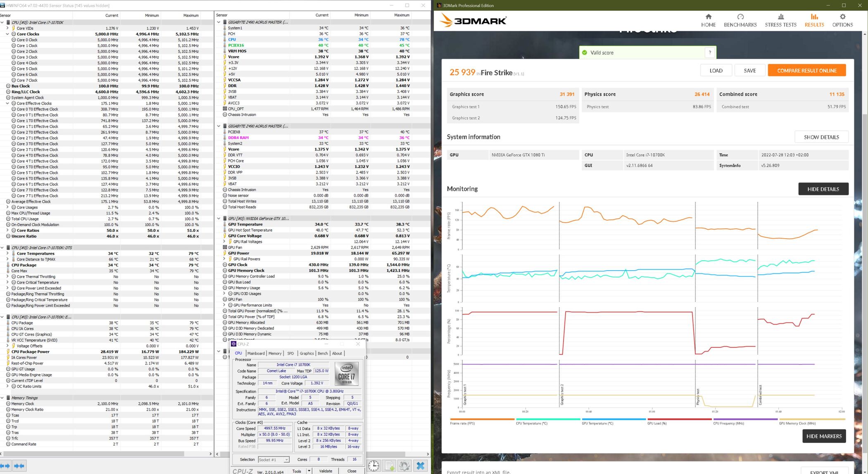Click the HWiNFO64 title bar icon

[x=3, y=5]
